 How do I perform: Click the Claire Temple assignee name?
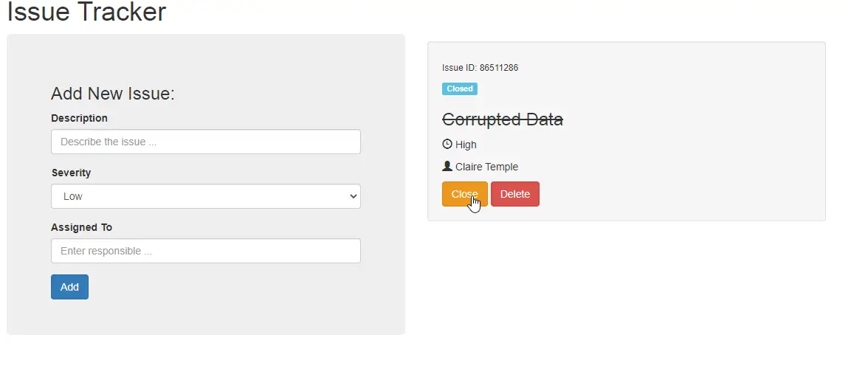click(486, 167)
